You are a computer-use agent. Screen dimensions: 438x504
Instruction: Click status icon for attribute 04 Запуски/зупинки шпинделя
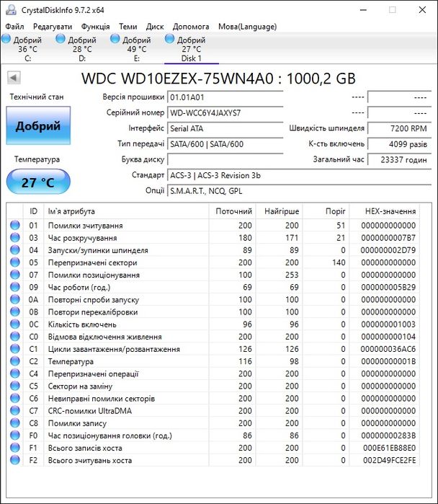[15, 249]
